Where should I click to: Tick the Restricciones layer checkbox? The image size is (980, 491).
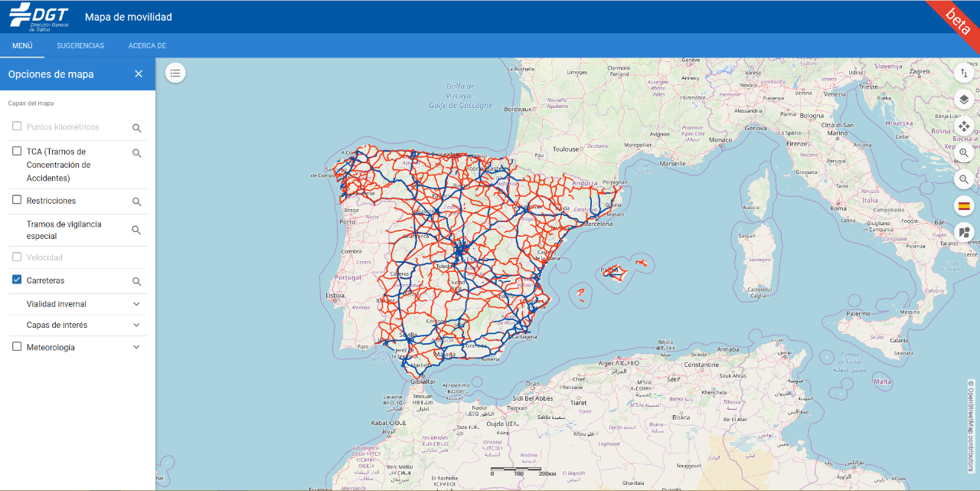tap(17, 200)
